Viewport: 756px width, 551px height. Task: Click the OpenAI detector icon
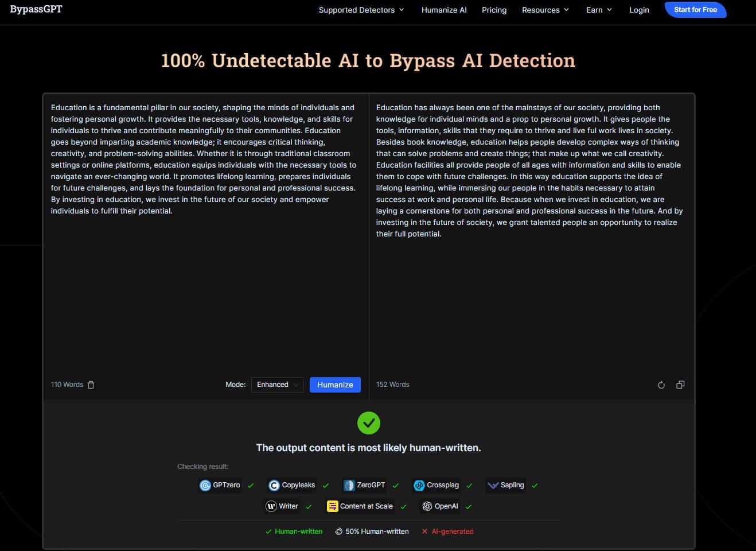[427, 506]
